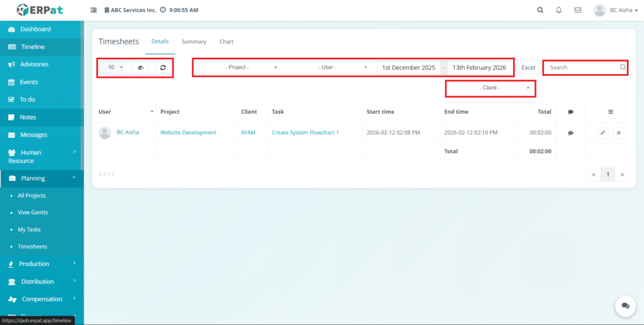The width and height of the screenshot is (644, 325).
Task: Change the page size dropdown showing 10
Action: (x=114, y=67)
